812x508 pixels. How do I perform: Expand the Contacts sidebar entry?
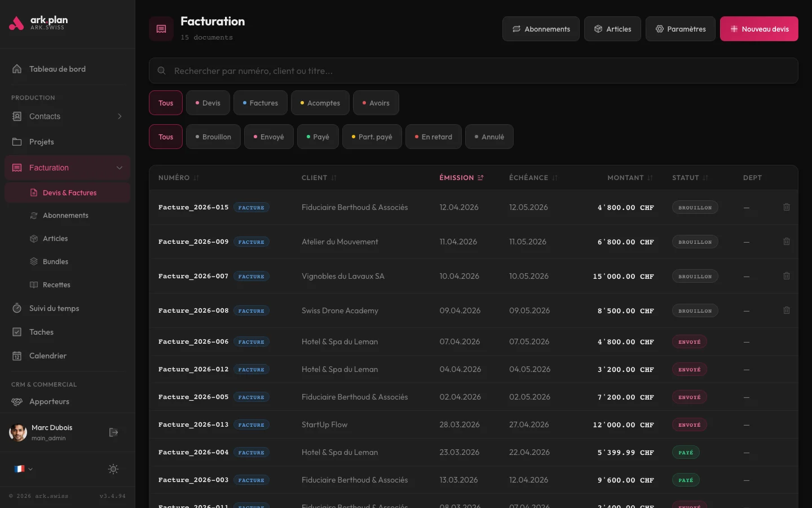(119, 116)
